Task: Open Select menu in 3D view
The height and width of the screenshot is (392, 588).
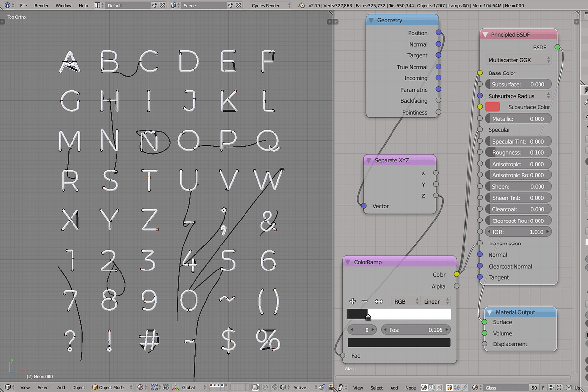Action: pos(44,387)
